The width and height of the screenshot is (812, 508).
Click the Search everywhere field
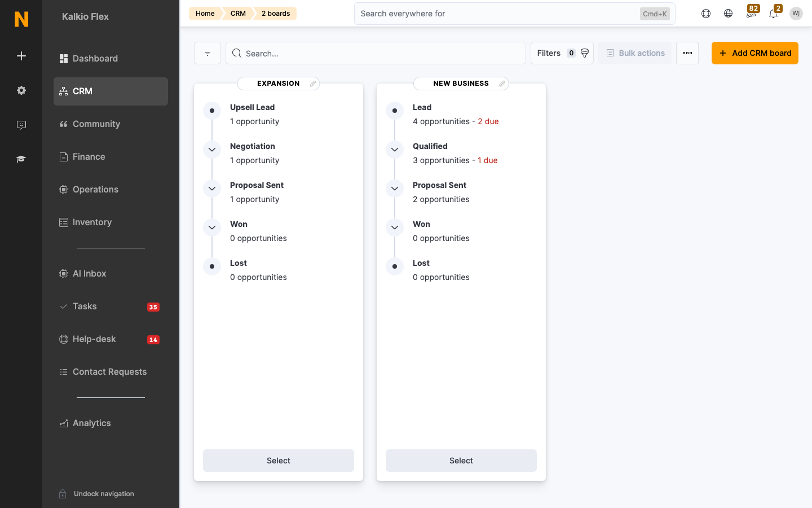[x=514, y=14]
